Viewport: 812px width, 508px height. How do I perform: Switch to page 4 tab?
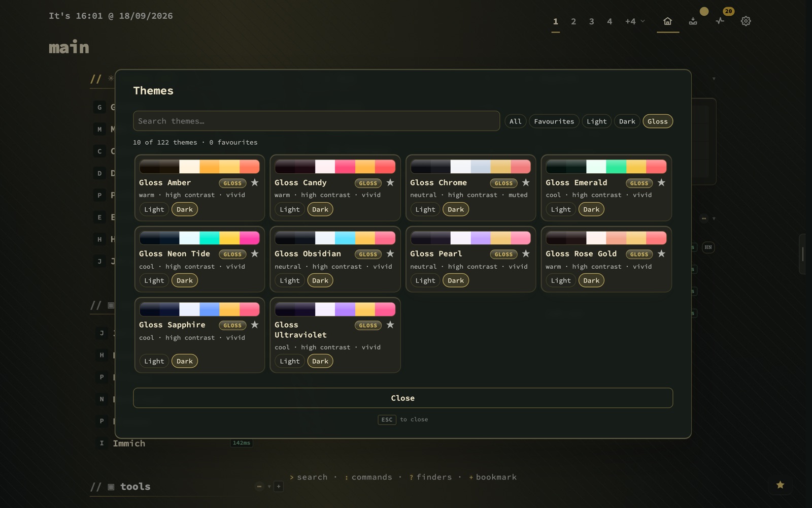(x=610, y=21)
